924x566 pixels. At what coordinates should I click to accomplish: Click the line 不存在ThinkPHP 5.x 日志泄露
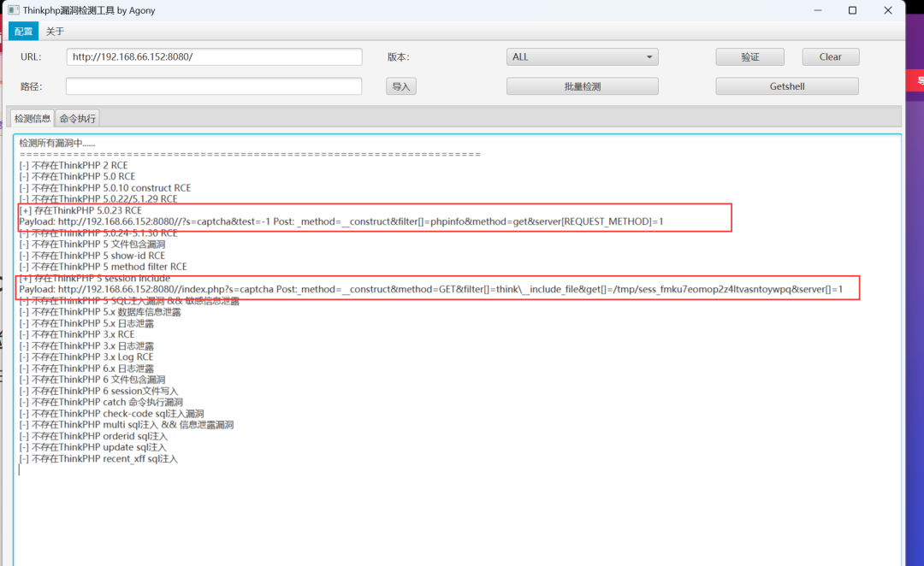[86, 323]
